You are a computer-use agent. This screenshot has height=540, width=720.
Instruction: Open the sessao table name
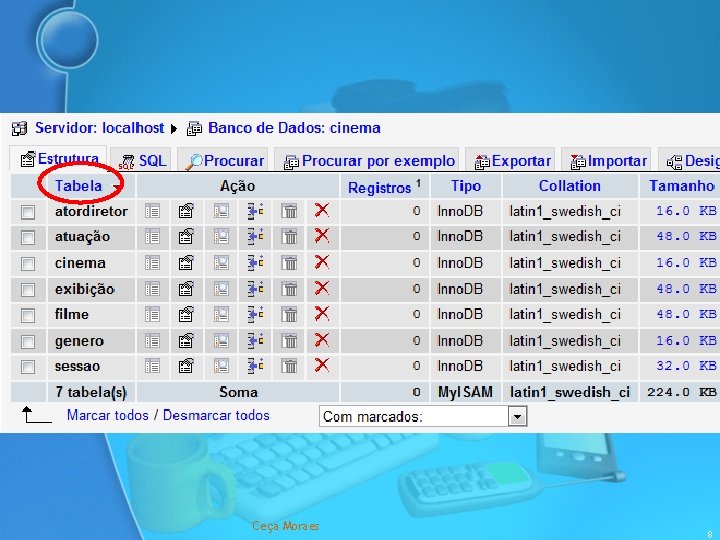78,366
